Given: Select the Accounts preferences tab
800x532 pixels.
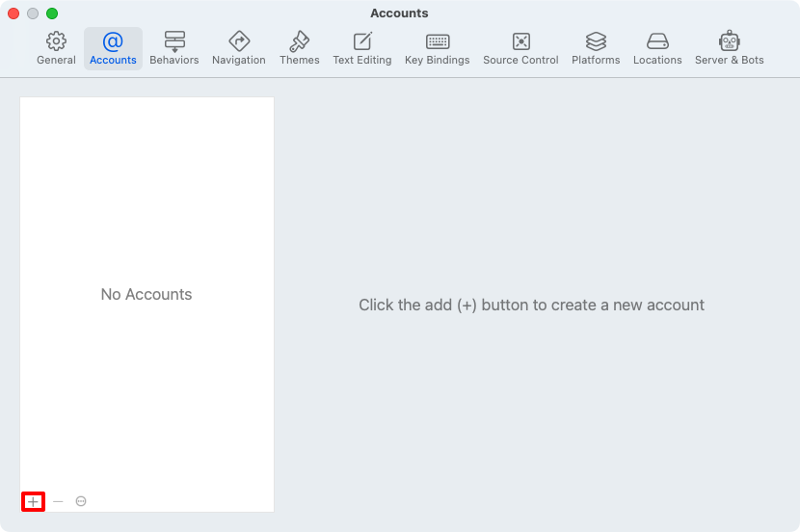Looking at the screenshot, I should pyautogui.click(x=113, y=48).
